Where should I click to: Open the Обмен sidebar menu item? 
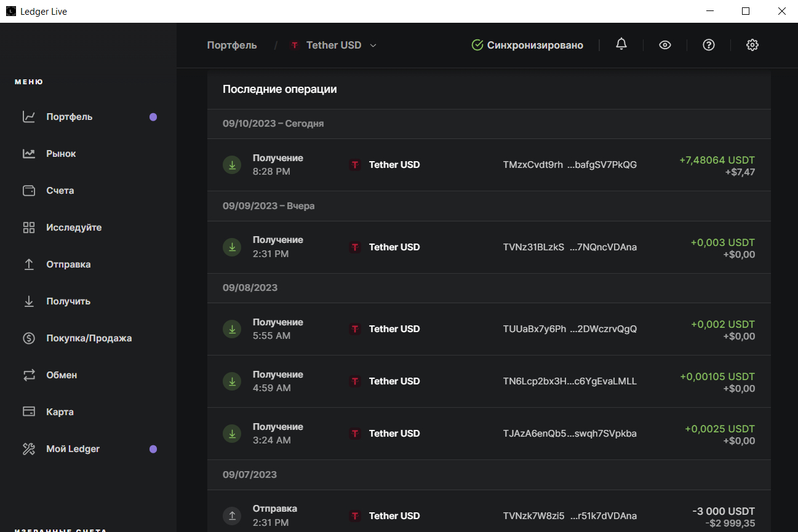[88, 375]
